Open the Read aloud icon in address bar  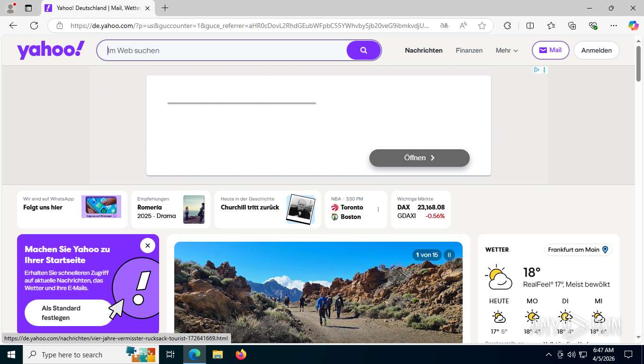coord(463,26)
